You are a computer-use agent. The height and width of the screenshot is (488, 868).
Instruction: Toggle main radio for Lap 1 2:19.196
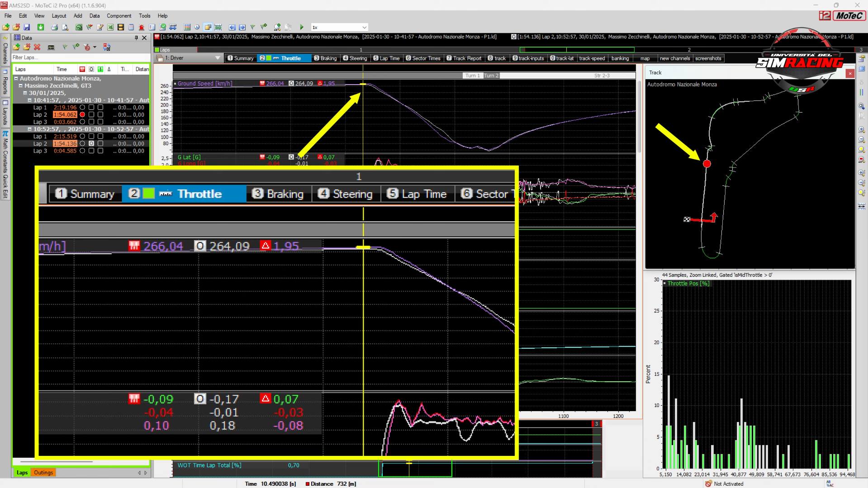point(82,108)
